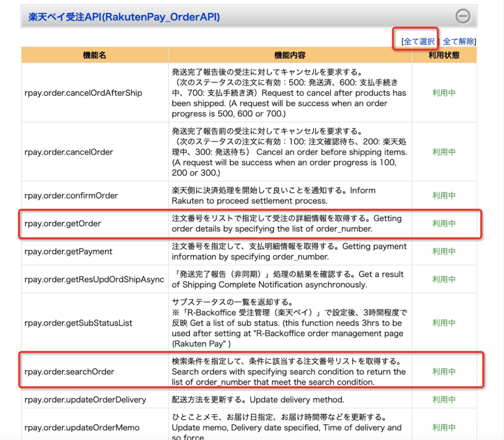This screenshot has width=504, height=440.
Task: Toggle 利用中 status for rpay.order.getSubStatusList
Action: [444, 323]
